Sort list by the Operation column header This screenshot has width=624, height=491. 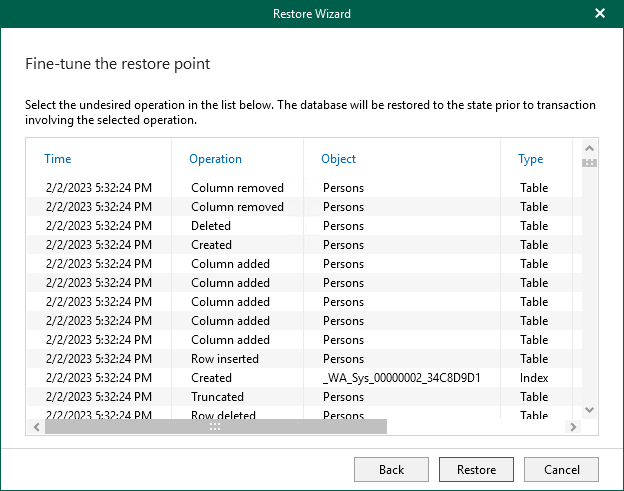[216, 159]
